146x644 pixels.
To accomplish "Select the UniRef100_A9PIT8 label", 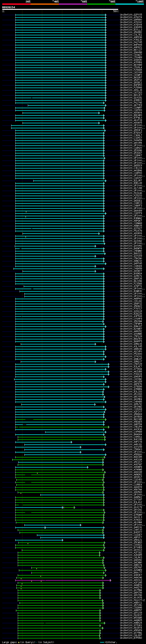I will coord(131,442).
